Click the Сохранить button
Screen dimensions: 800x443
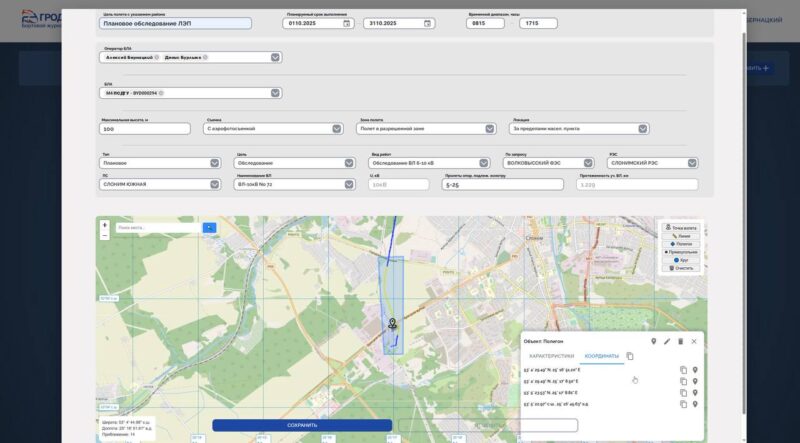pos(302,425)
